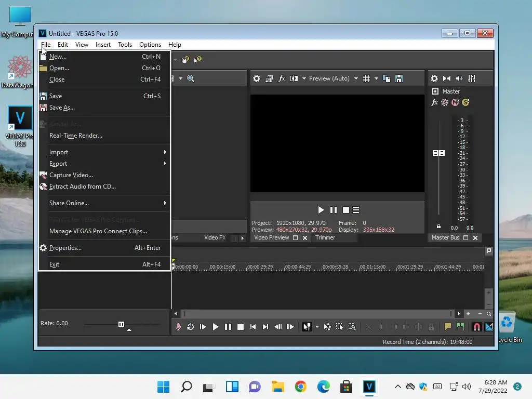This screenshot has width=532, height=399.
Task: Open Video Output FX in preview toolbar
Action: 282,79
